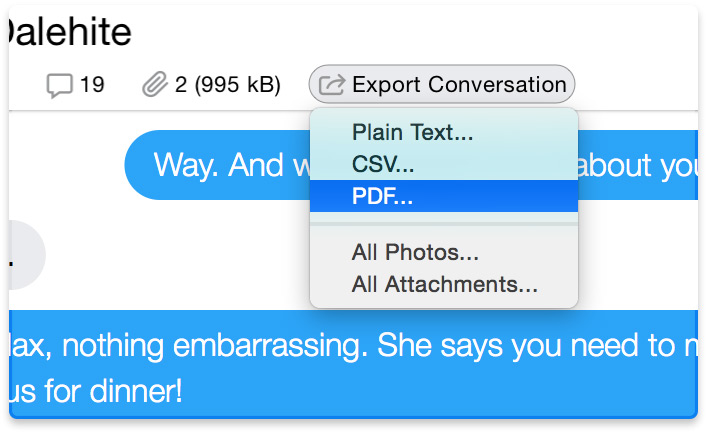Click the speech bubble message count icon
This screenshot has height=434, width=708.
coord(60,85)
